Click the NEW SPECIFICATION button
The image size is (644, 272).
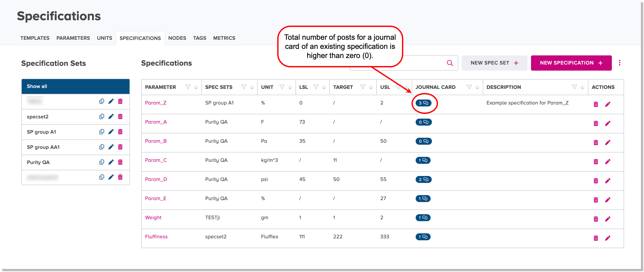tap(571, 63)
